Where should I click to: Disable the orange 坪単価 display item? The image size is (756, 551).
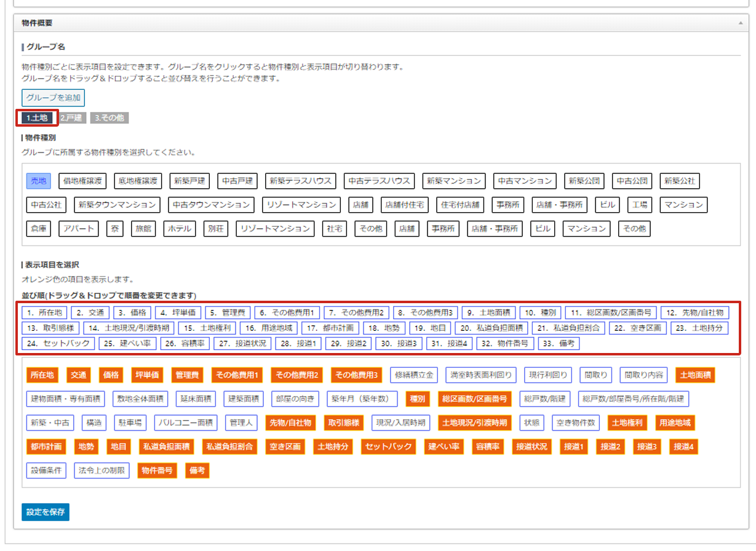(x=148, y=375)
